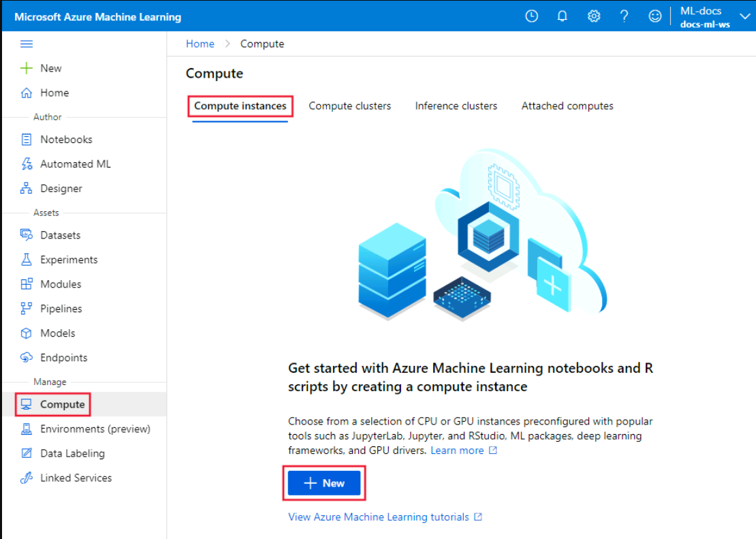Open notifications bell icon
The height and width of the screenshot is (539, 756).
tap(562, 16)
